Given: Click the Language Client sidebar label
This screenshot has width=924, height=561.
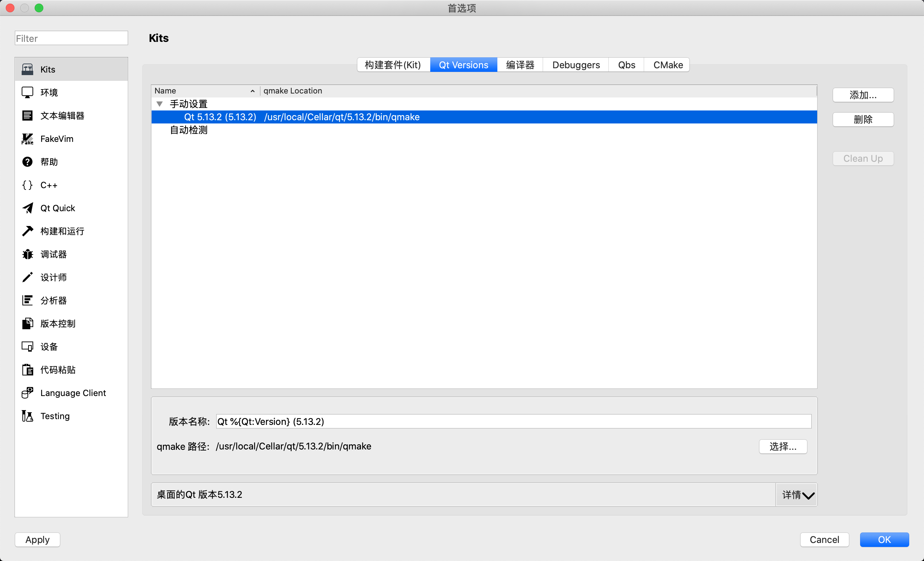Looking at the screenshot, I should tap(73, 393).
